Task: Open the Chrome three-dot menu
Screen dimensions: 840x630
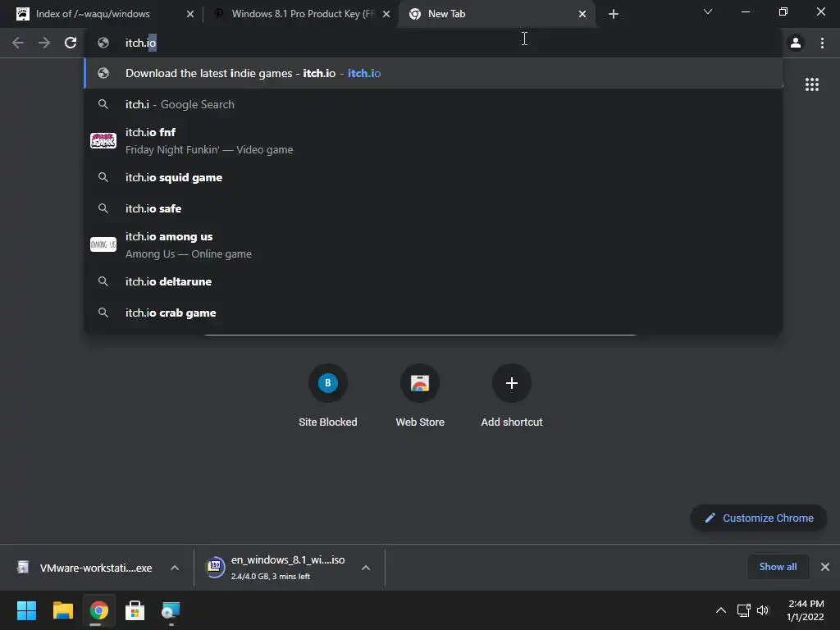Action: click(822, 43)
